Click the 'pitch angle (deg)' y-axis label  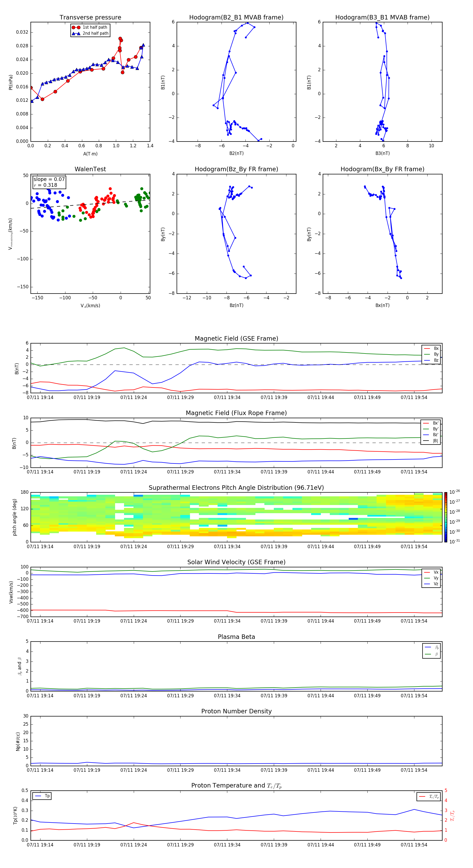point(14,517)
